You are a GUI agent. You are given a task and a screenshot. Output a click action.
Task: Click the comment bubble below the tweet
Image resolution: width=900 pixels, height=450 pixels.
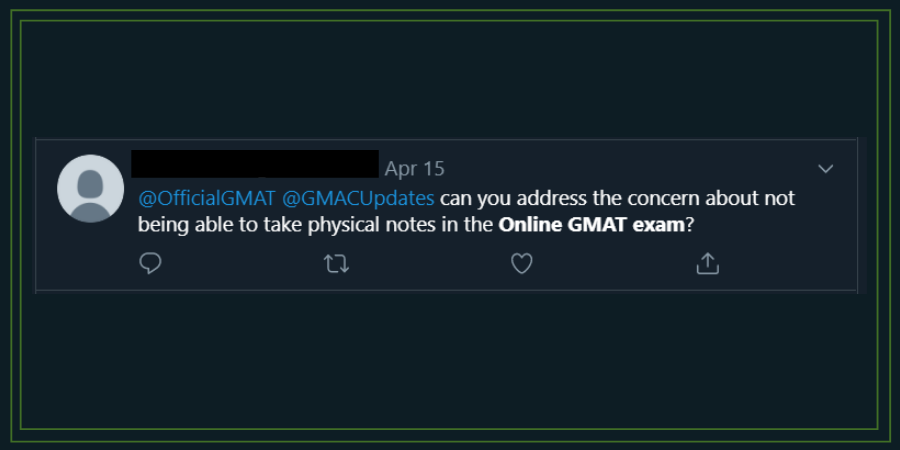[150, 263]
